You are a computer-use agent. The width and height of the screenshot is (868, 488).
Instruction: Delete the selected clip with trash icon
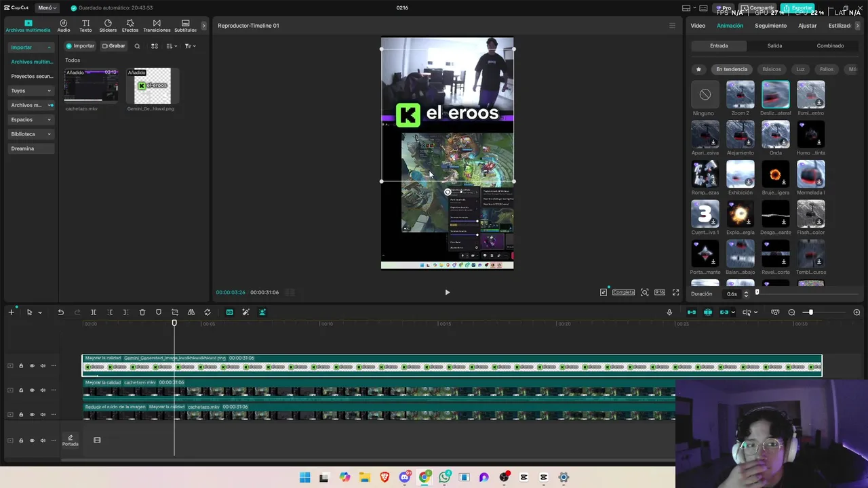[142, 312]
